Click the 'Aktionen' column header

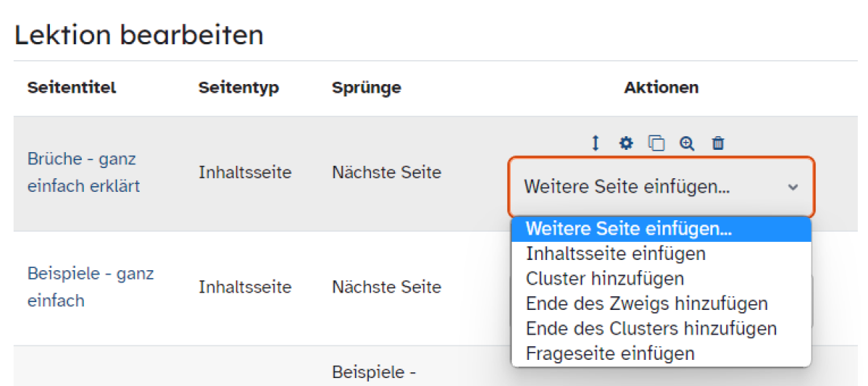pyautogui.click(x=661, y=88)
